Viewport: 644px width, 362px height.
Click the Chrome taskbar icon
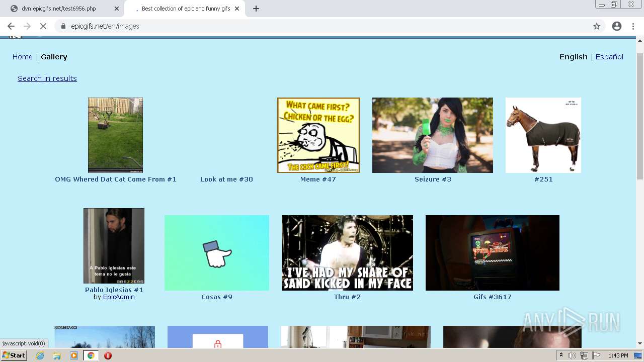coord(91,355)
